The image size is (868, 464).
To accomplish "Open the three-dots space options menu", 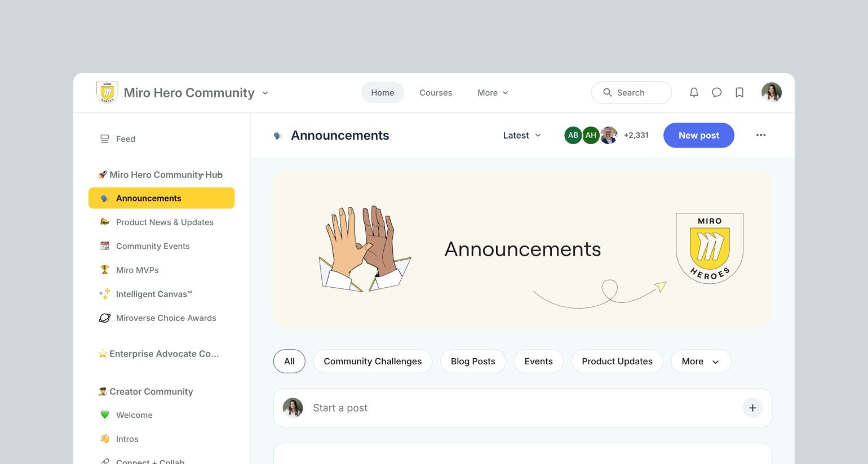I will pos(761,135).
